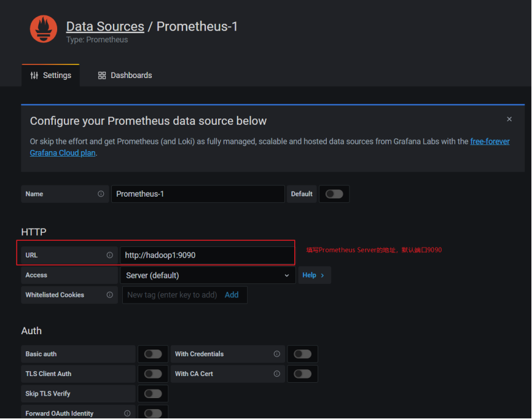This screenshot has width=532, height=419.
Task: Click the Whitelisted Cookies new tag field
Action: tap(172, 295)
